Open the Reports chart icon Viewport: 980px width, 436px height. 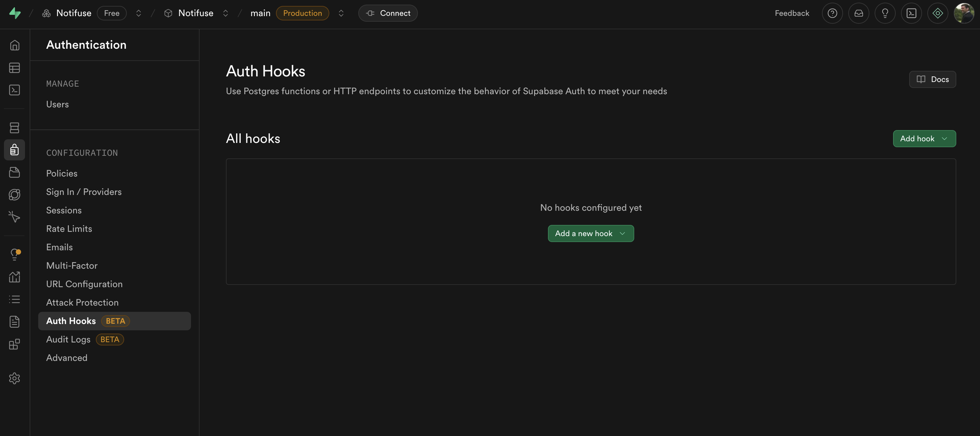coord(14,277)
